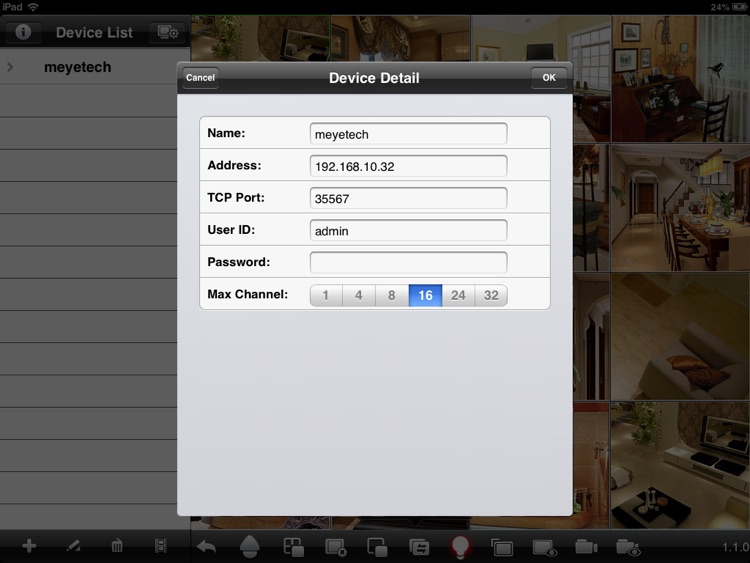The width and height of the screenshot is (750, 563).
Task: Edit the TCP Port field 35567
Action: (408, 198)
